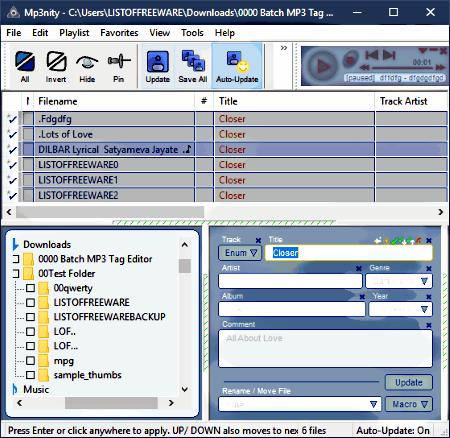Open the View menu
The width and height of the screenshot is (450, 438).
click(160, 33)
